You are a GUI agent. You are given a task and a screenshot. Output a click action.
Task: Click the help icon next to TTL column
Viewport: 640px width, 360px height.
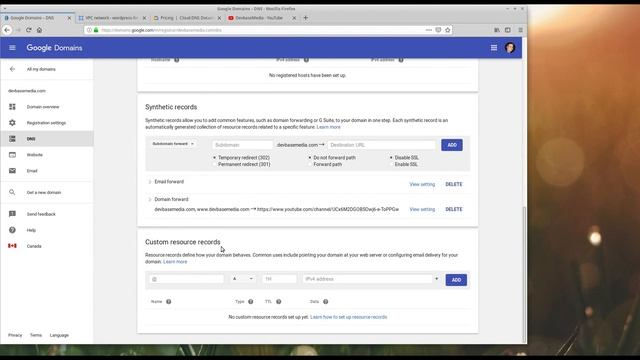coord(278,302)
